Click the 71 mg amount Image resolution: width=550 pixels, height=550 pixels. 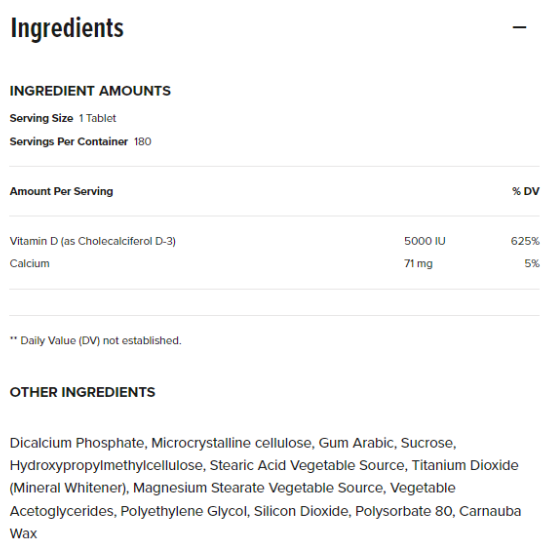[x=418, y=263]
